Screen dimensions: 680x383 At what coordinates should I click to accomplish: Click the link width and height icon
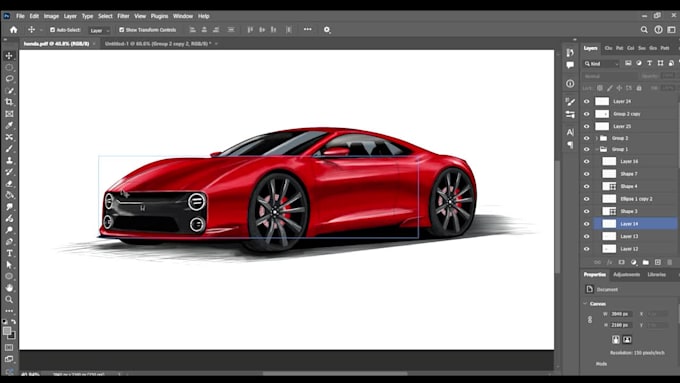[x=590, y=320]
